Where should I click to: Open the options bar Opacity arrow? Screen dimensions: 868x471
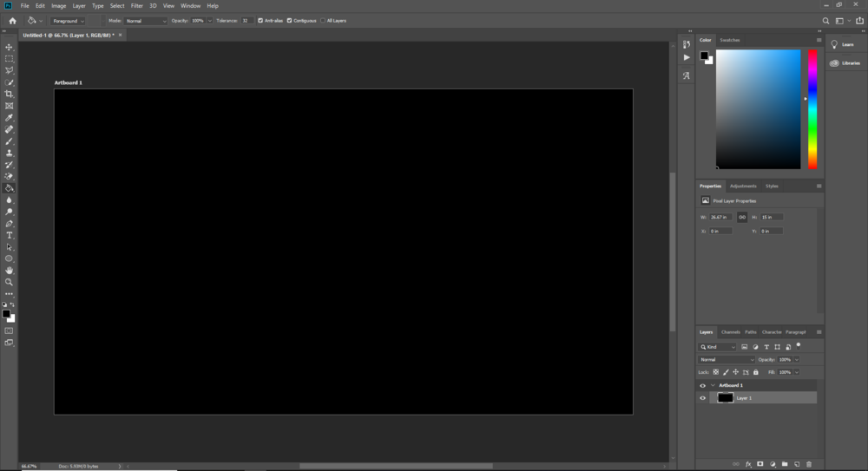point(210,21)
